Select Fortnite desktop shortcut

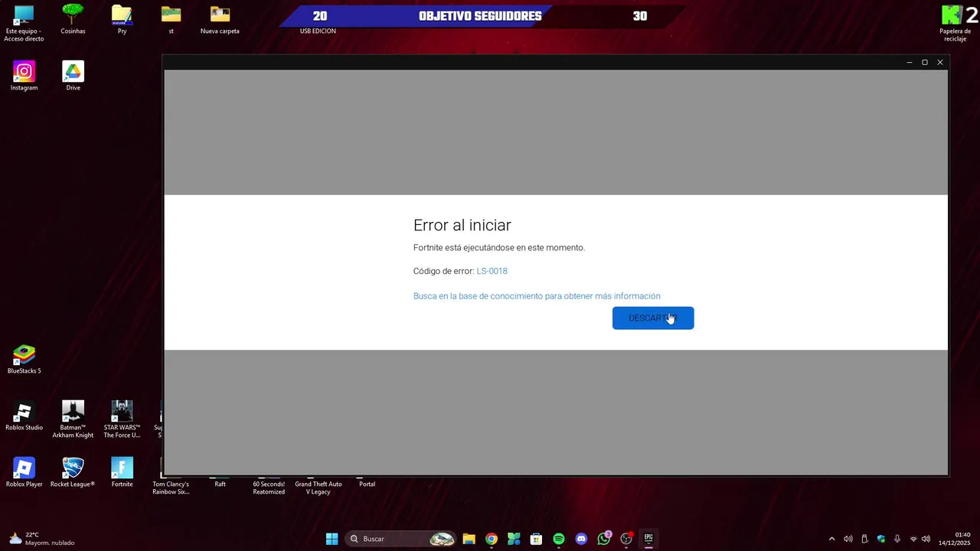(x=122, y=472)
